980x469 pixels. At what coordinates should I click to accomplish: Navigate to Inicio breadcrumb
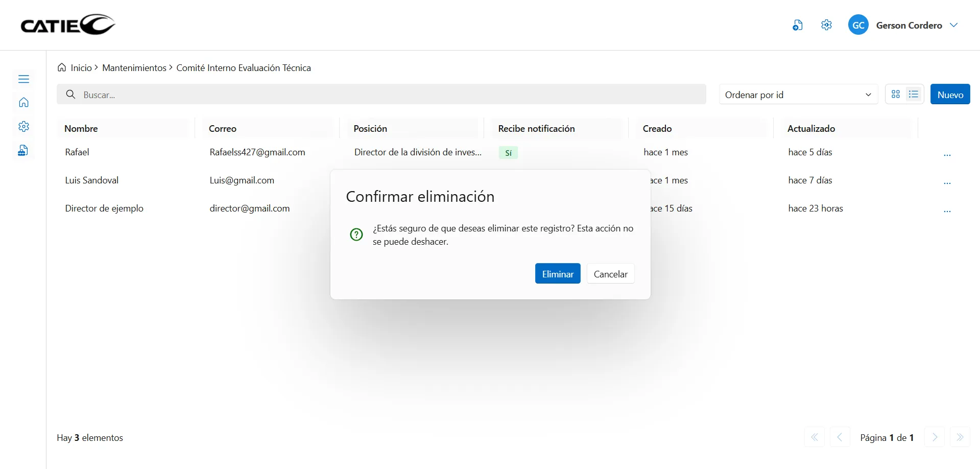[81, 68]
